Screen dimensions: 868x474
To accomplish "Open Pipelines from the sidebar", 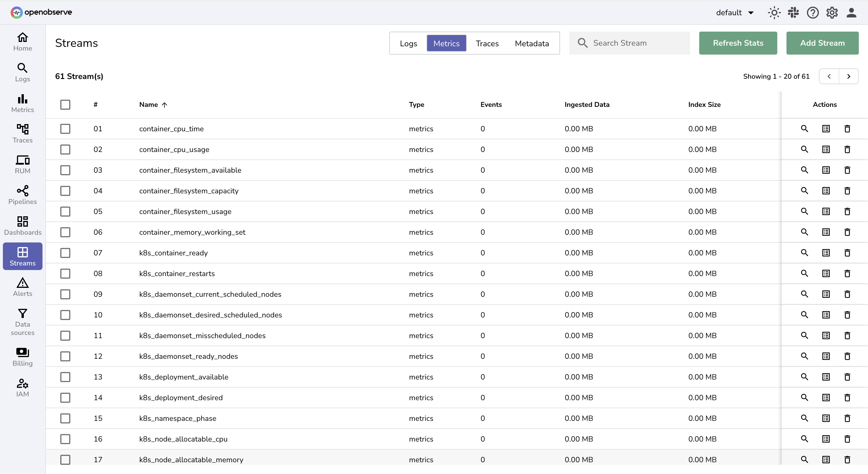I will click(22, 195).
